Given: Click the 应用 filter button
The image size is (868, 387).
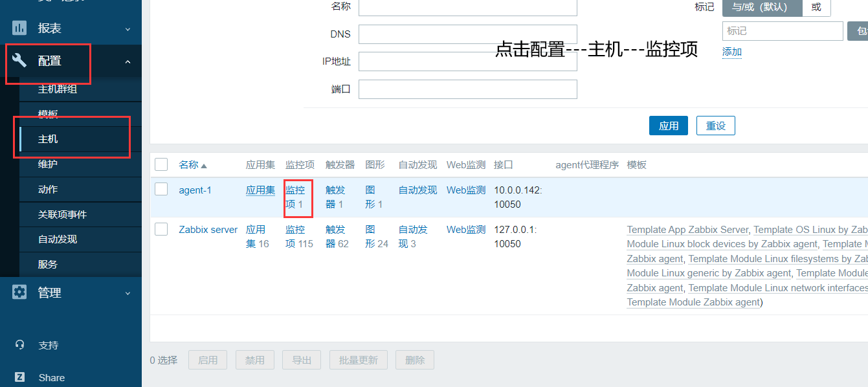Looking at the screenshot, I should [x=669, y=126].
